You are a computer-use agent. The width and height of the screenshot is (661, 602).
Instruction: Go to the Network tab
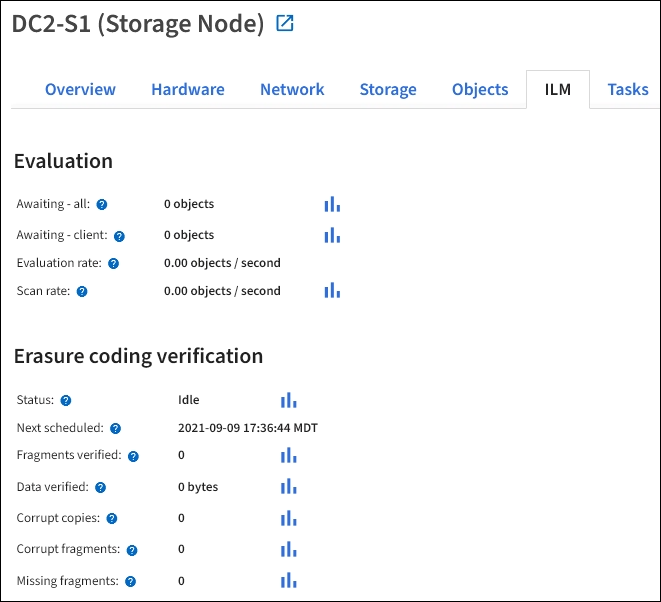click(292, 89)
